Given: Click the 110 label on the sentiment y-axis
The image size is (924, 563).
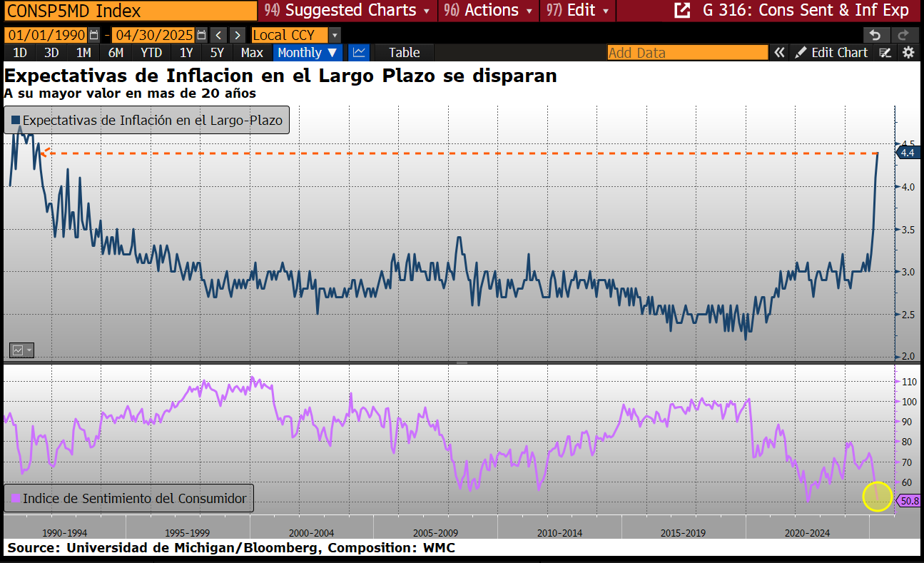Looking at the screenshot, I should tap(909, 382).
